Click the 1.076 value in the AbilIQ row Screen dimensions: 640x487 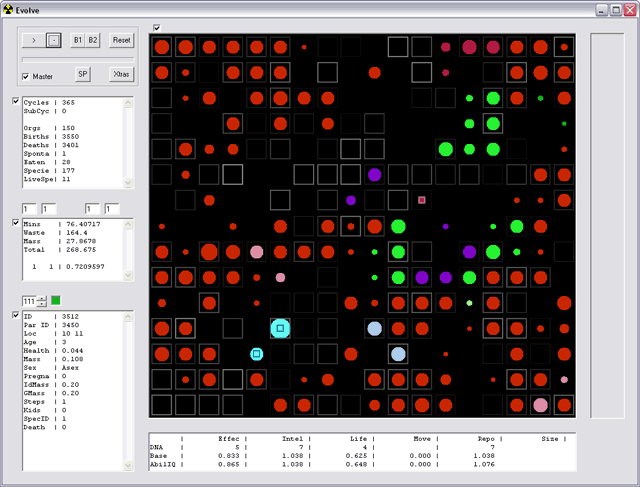click(x=484, y=465)
